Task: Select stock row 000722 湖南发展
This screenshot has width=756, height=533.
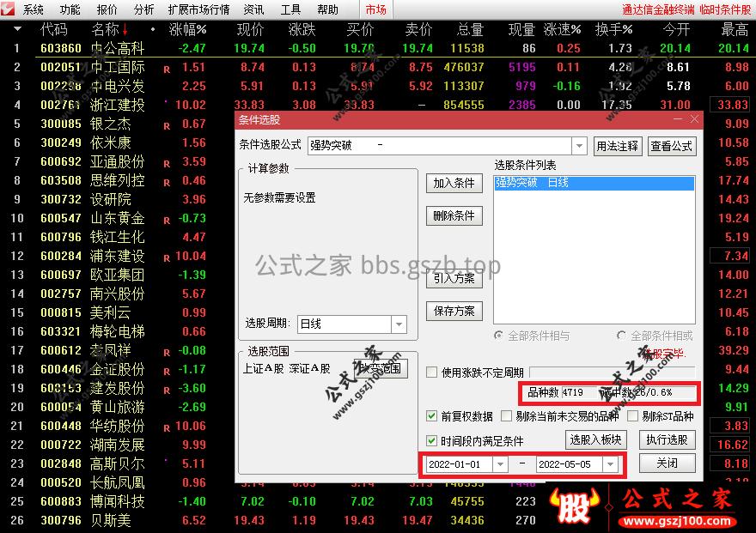Action: point(118,445)
